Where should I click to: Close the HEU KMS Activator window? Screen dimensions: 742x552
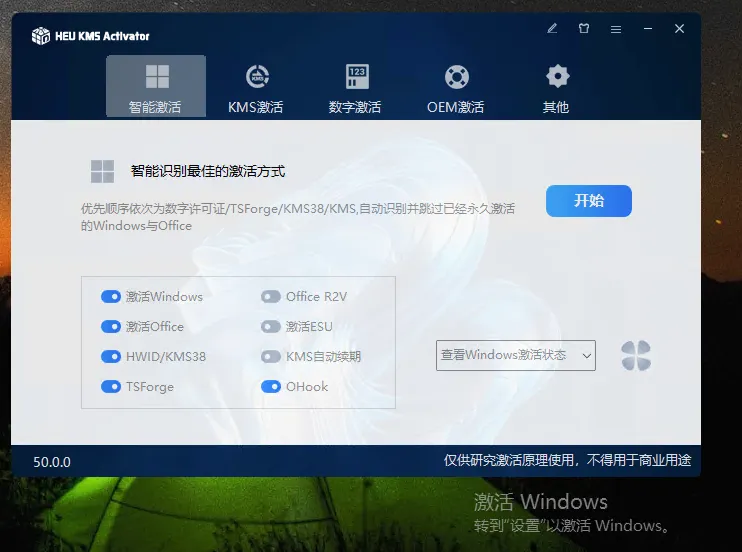click(x=680, y=29)
